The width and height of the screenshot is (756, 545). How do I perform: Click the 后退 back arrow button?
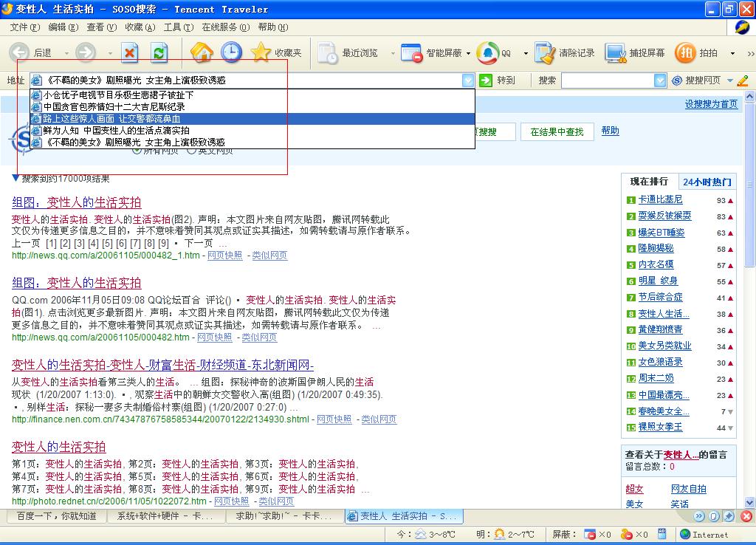(19, 52)
